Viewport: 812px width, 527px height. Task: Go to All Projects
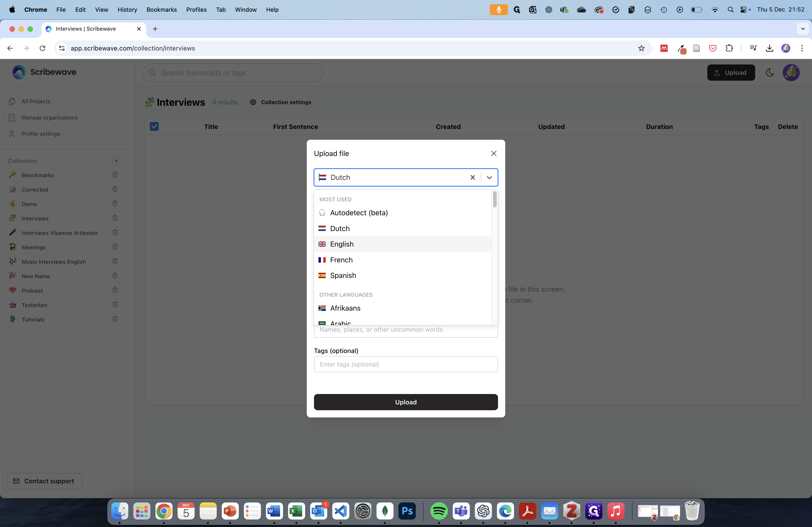point(36,101)
